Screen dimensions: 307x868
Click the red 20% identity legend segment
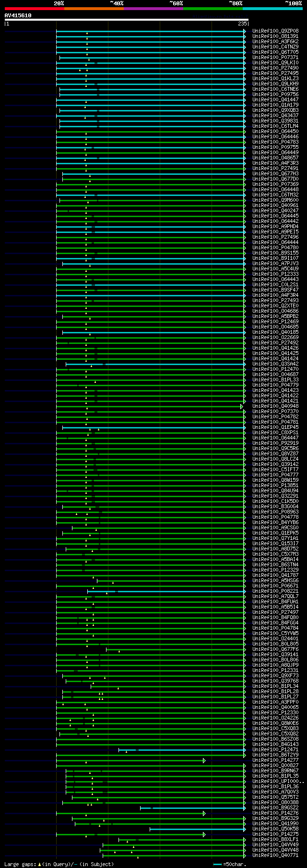[35, 9]
